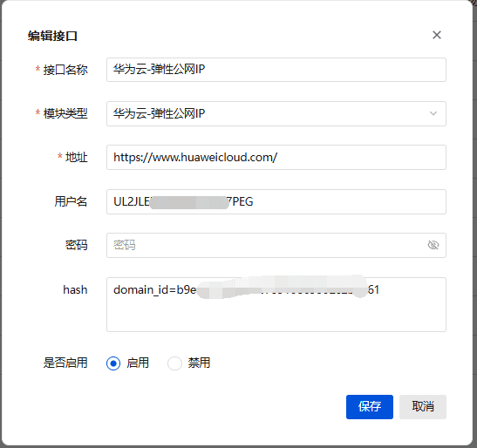Click the 保存 button
477x448 pixels.
click(370, 407)
